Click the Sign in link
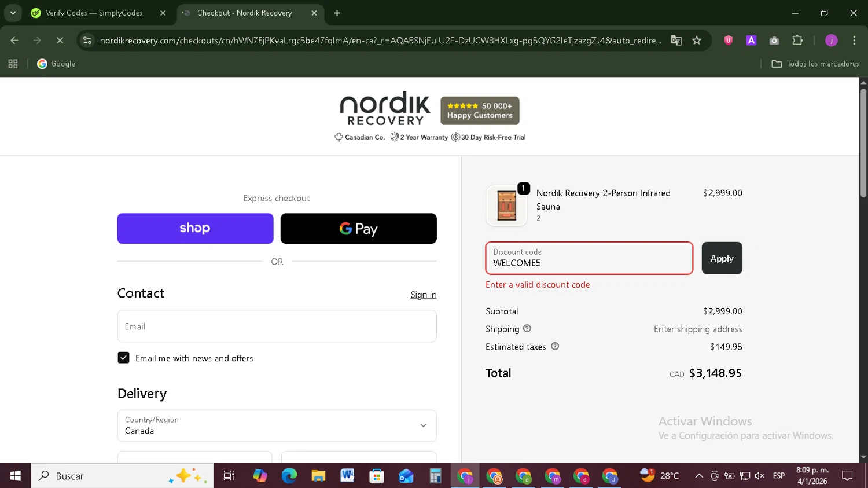This screenshot has height=488, width=868. tap(424, 295)
